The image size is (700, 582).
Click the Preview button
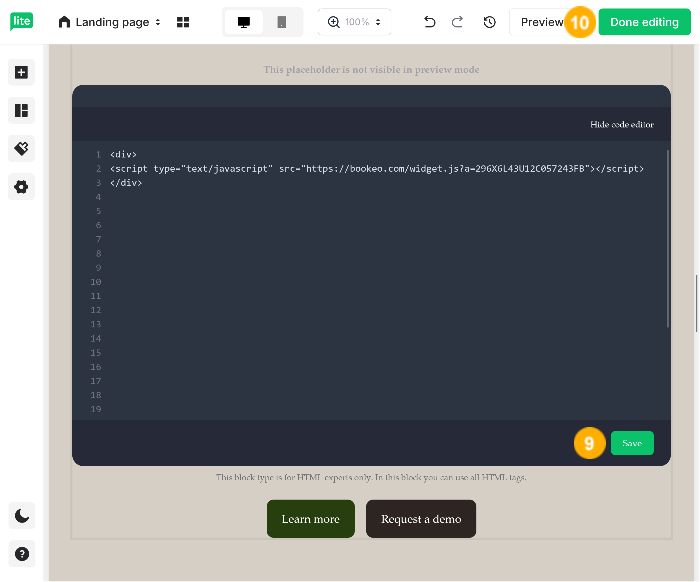pyautogui.click(x=542, y=22)
